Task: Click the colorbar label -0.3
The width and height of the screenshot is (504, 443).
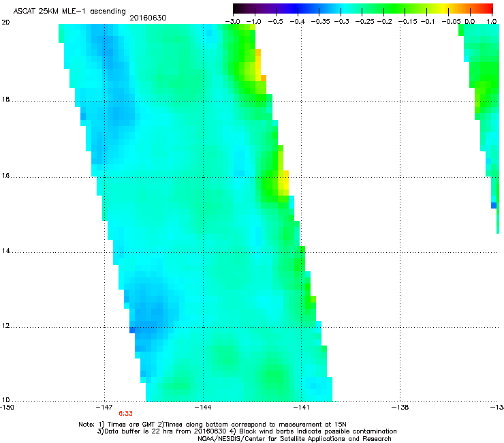Action: click(x=342, y=22)
